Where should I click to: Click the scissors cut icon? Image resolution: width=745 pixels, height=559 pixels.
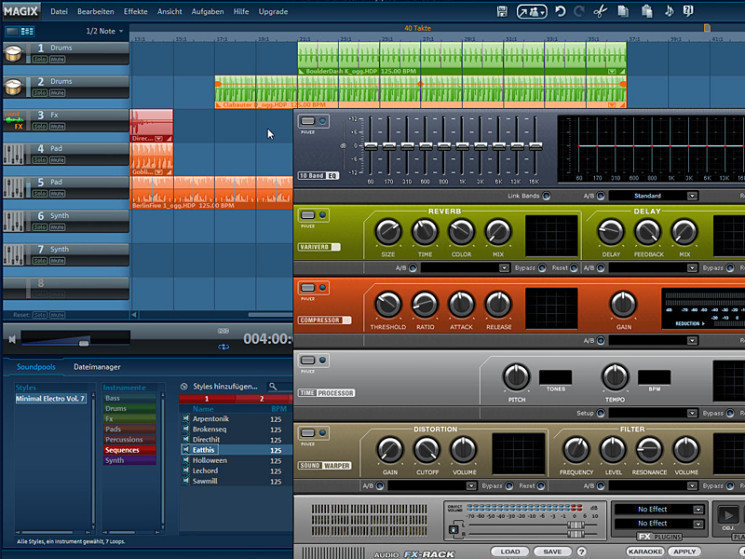(x=600, y=11)
